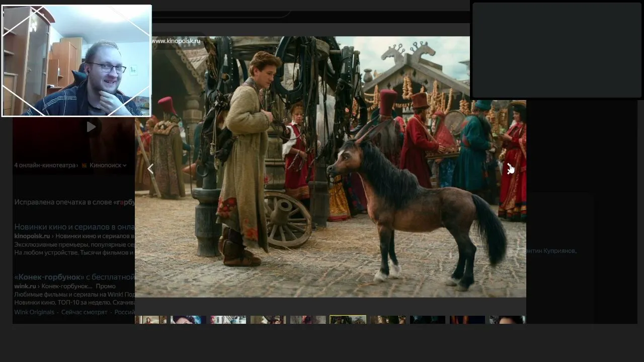Click the 'Куприянов' name text right of the viewer

(x=559, y=250)
